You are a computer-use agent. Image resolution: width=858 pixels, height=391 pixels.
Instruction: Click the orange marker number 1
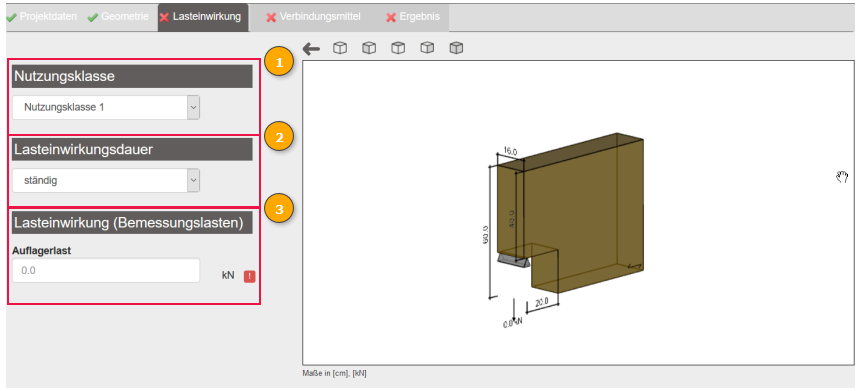(x=280, y=63)
